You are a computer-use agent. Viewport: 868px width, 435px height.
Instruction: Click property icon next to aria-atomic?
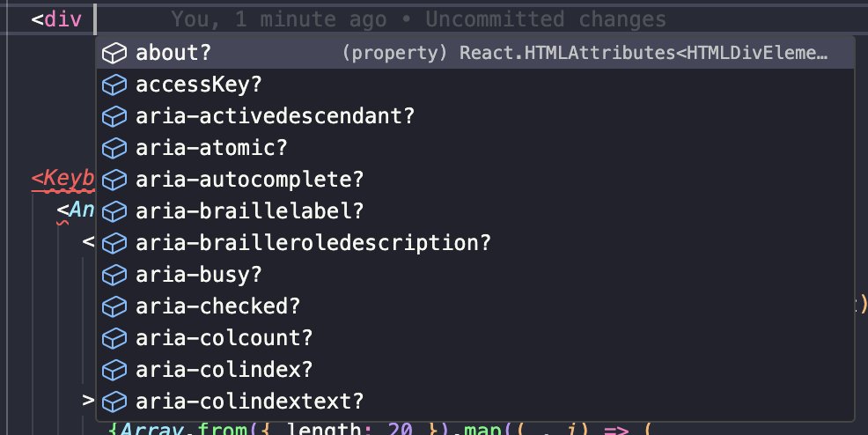[114, 148]
